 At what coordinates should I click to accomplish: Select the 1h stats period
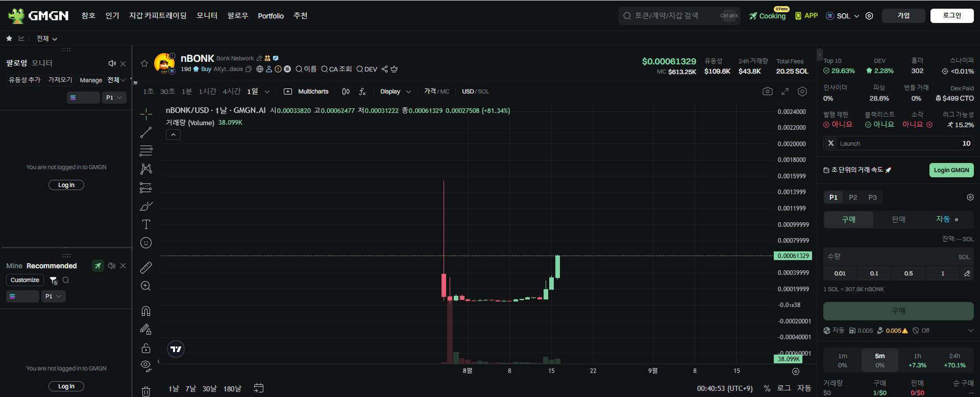(917, 361)
